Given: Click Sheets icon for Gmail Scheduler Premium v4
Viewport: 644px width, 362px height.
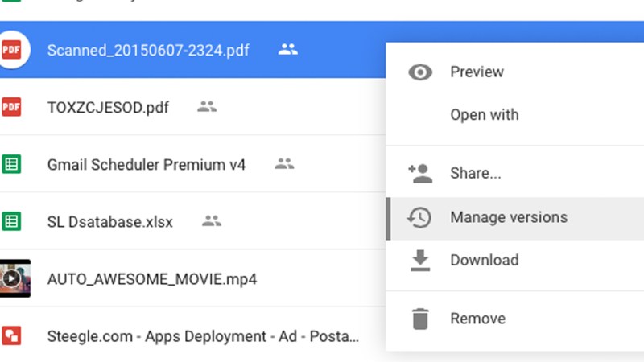Looking at the screenshot, I should click(11, 164).
